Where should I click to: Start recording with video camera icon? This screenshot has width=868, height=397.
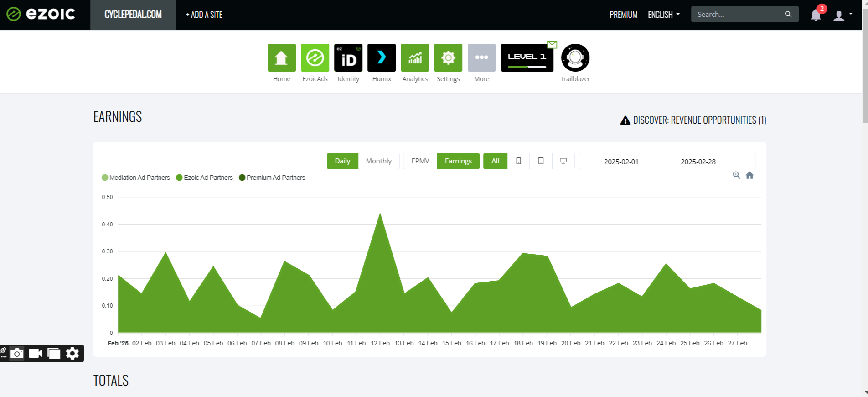pos(36,354)
